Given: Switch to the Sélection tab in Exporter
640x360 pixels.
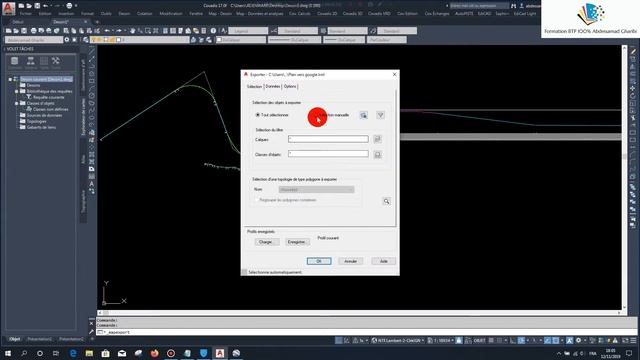Looking at the screenshot, I should point(254,87).
